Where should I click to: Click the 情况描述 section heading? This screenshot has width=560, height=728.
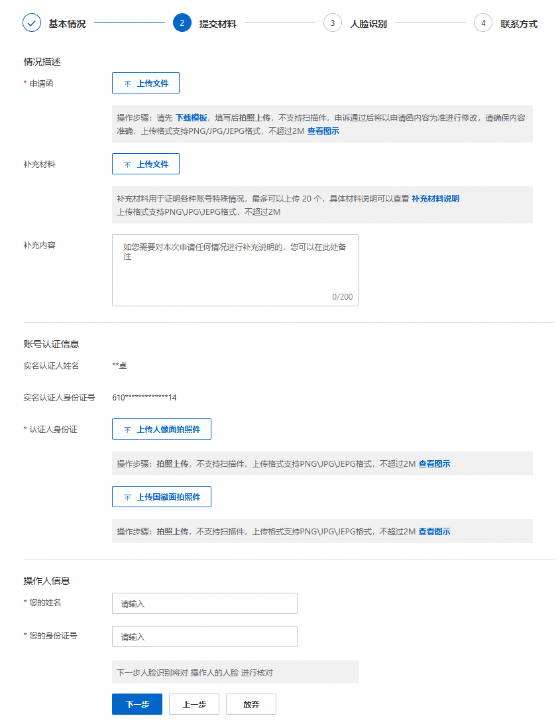click(x=42, y=62)
